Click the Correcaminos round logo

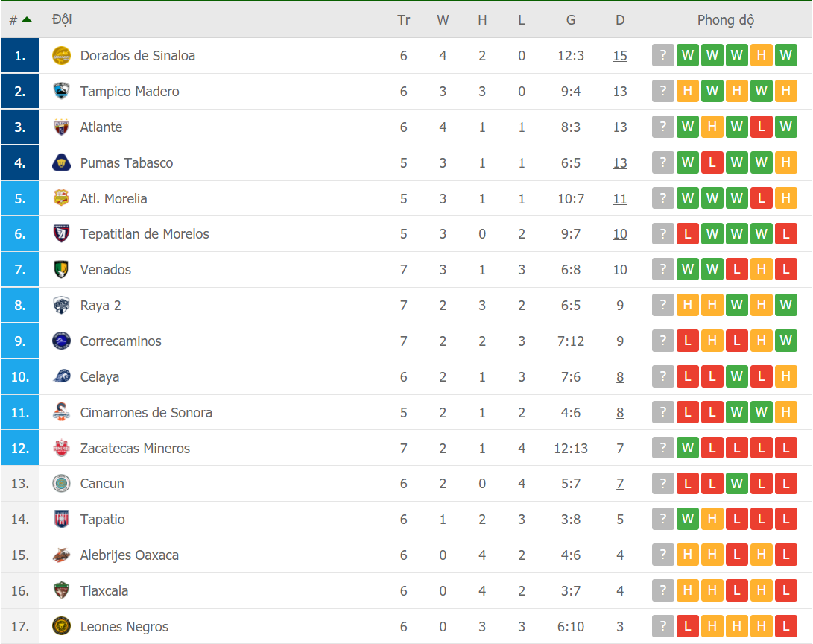tap(61, 341)
